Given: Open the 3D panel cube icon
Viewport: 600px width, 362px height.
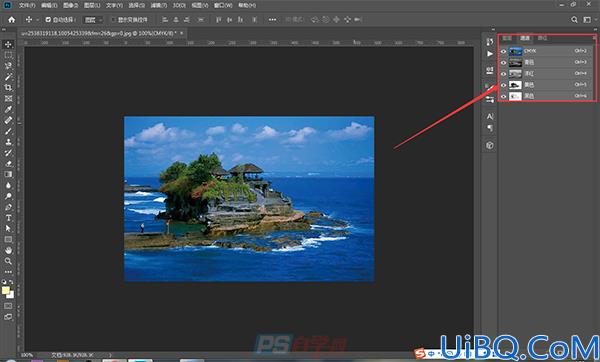Looking at the screenshot, I should click(x=490, y=145).
